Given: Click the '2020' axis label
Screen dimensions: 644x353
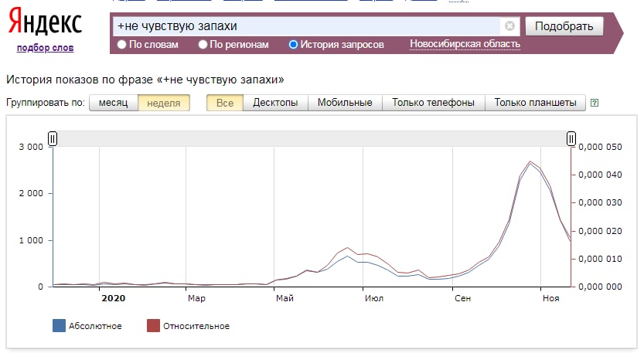Looking at the screenshot, I should [114, 298].
